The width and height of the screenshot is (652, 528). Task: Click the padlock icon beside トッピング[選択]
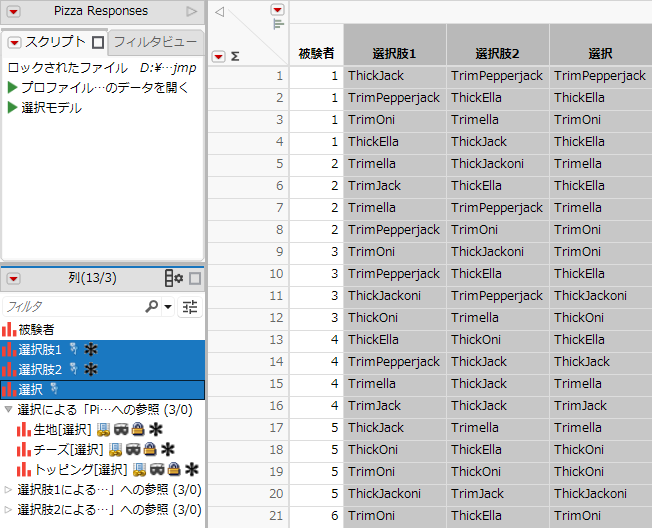click(174, 469)
